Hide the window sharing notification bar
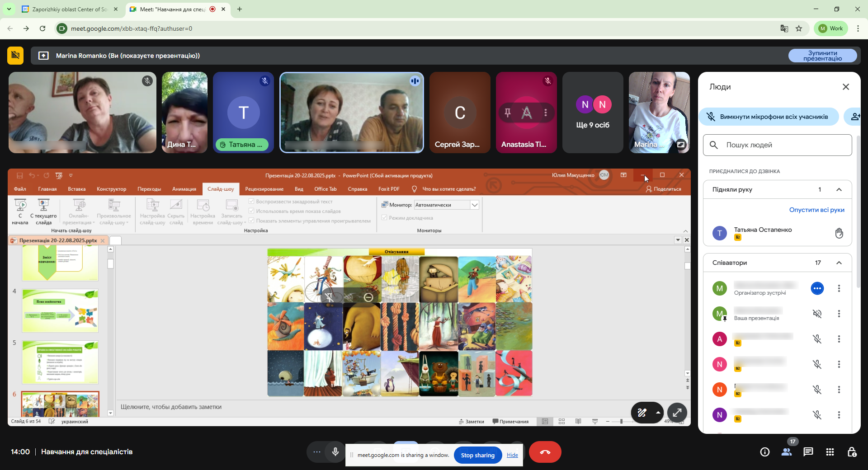The width and height of the screenshot is (868, 470). (x=512, y=455)
